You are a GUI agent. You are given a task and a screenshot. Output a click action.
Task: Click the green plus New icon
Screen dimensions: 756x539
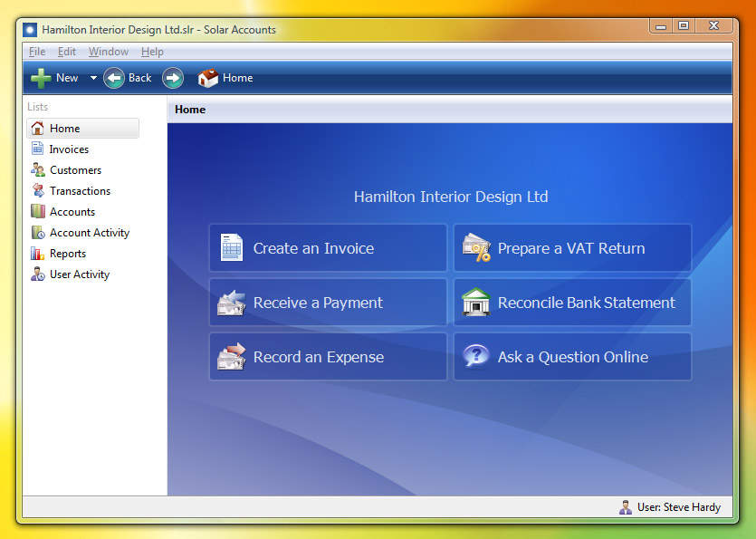(41, 78)
